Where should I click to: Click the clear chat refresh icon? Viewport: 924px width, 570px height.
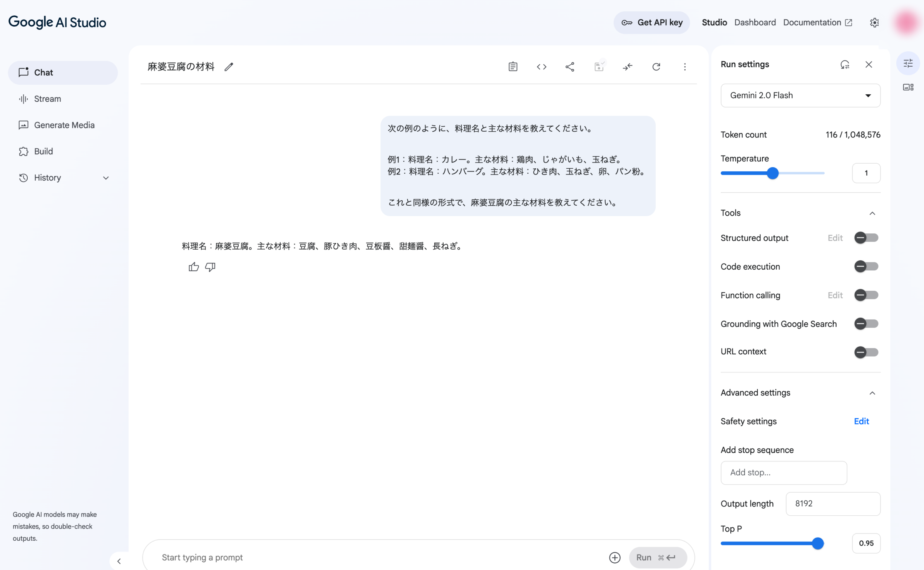(x=656, y=67)
